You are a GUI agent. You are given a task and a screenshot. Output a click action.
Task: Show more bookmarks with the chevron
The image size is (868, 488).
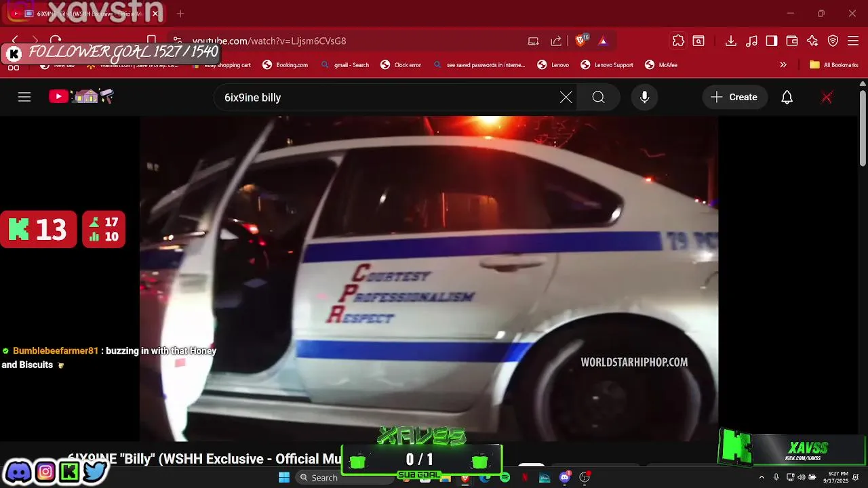783,65
